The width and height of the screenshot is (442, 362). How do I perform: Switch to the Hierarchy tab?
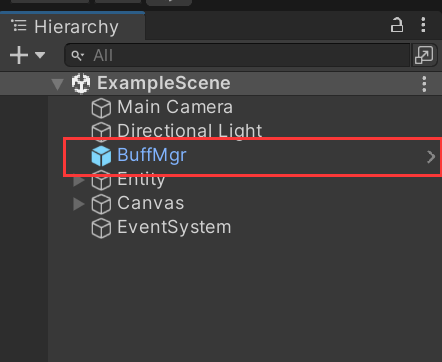tap(72, 26)
